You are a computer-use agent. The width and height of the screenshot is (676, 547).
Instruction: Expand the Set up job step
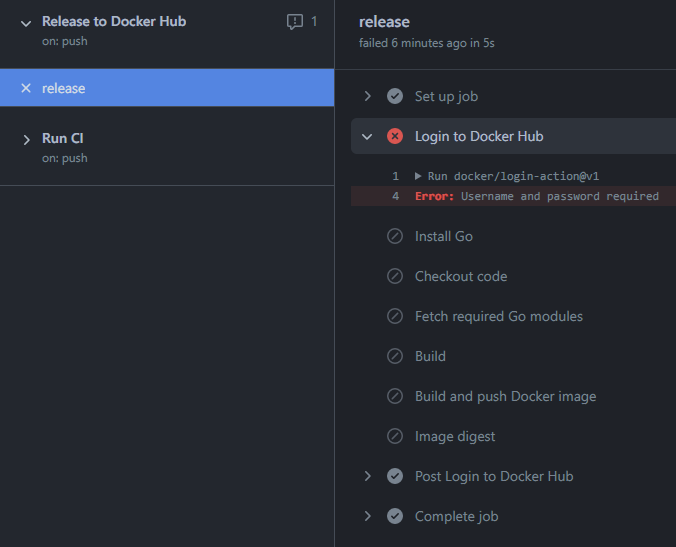[368, 96]
